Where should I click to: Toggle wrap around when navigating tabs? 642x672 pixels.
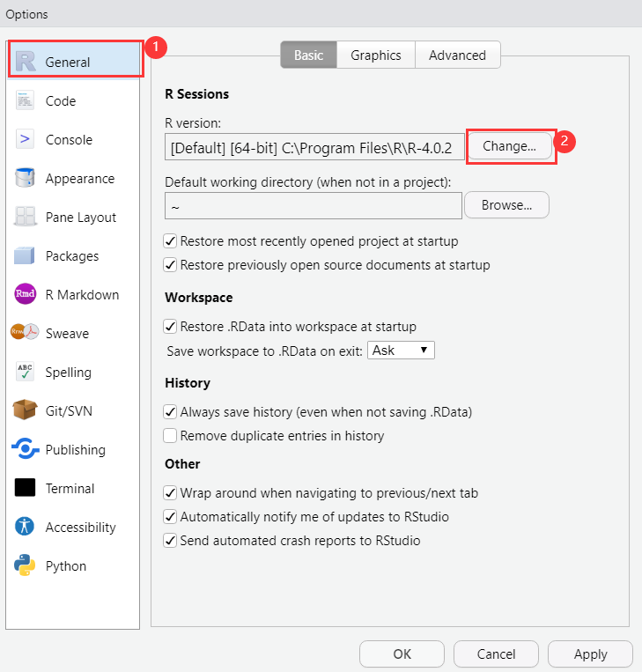170,493
